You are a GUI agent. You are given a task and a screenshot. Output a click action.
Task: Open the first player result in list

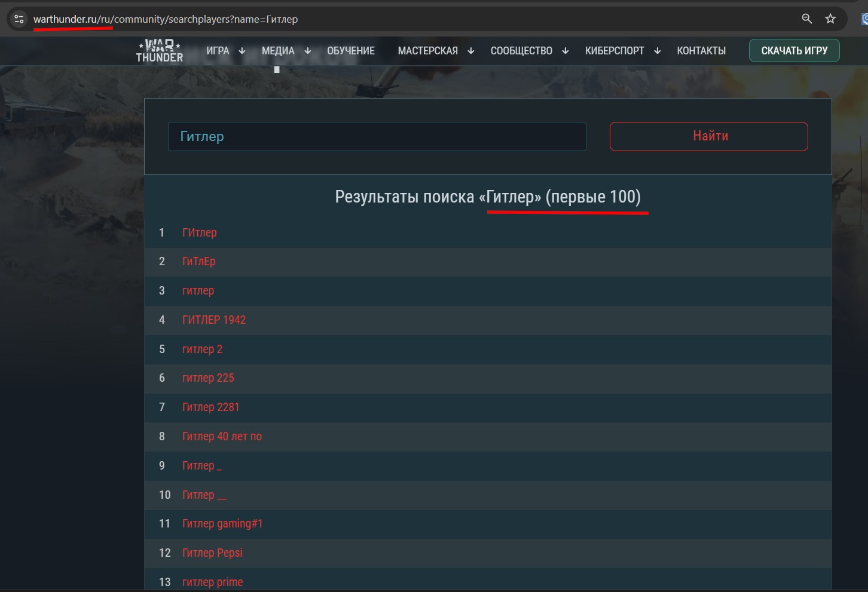200,232
